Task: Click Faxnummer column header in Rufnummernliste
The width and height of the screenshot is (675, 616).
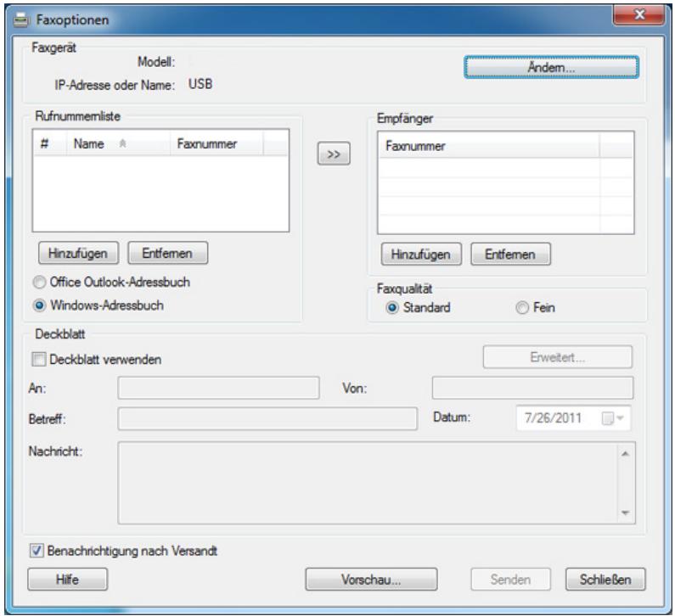Action: 217,143
